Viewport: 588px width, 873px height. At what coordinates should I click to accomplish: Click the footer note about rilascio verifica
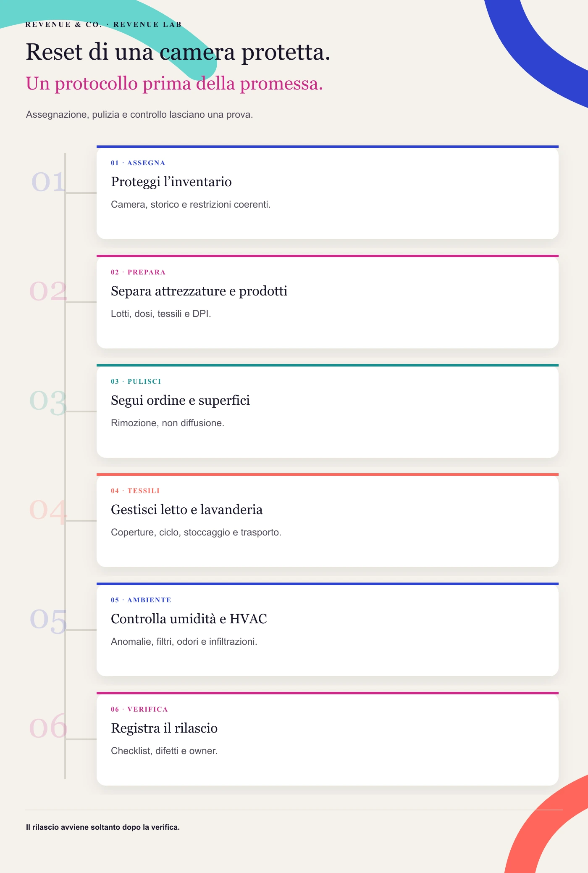click(x=103, y=827)
